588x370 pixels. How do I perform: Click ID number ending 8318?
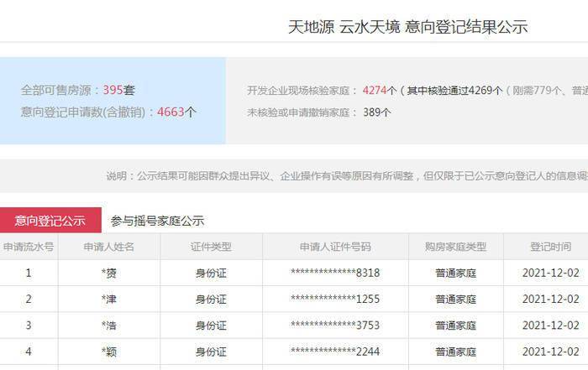click(335, 273)
